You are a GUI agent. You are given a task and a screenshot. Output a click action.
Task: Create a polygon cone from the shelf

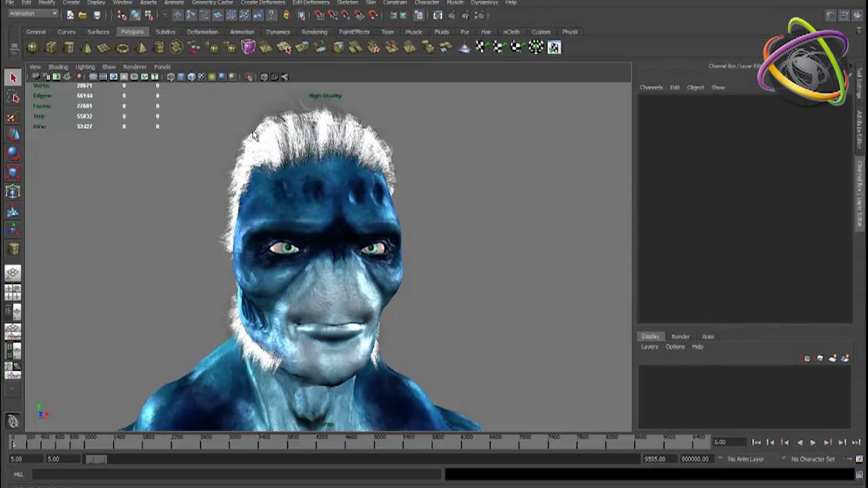pos(87,47)
